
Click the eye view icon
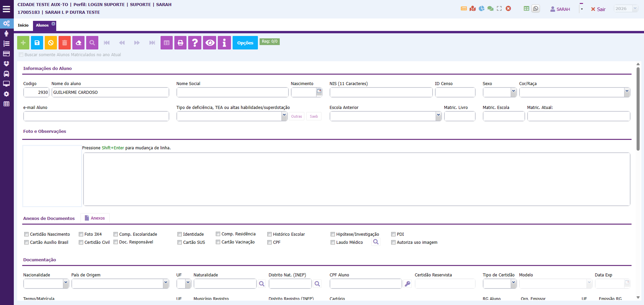coord(210,43)
